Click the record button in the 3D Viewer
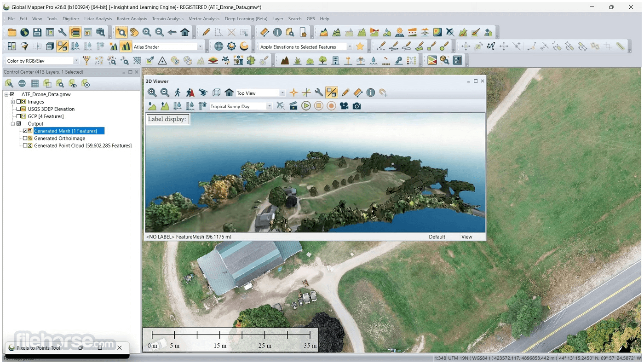The width and height of the screenshot is (644, 364). pos(331,106)
